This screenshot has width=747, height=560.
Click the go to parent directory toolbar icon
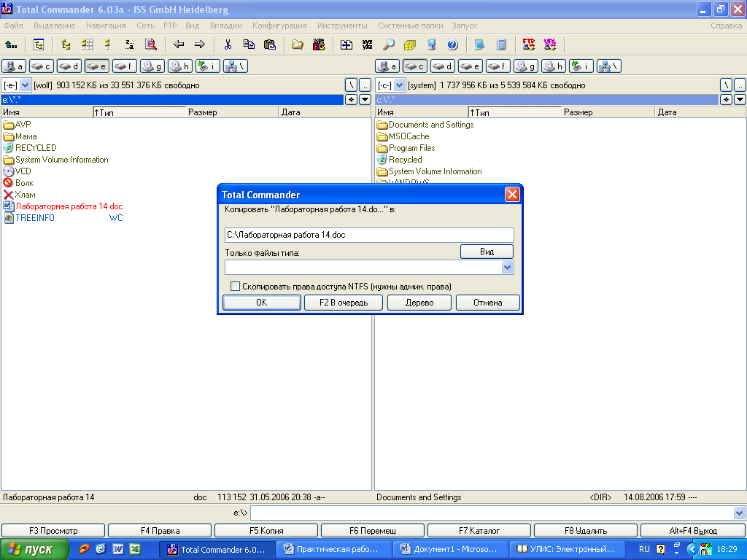11,44
